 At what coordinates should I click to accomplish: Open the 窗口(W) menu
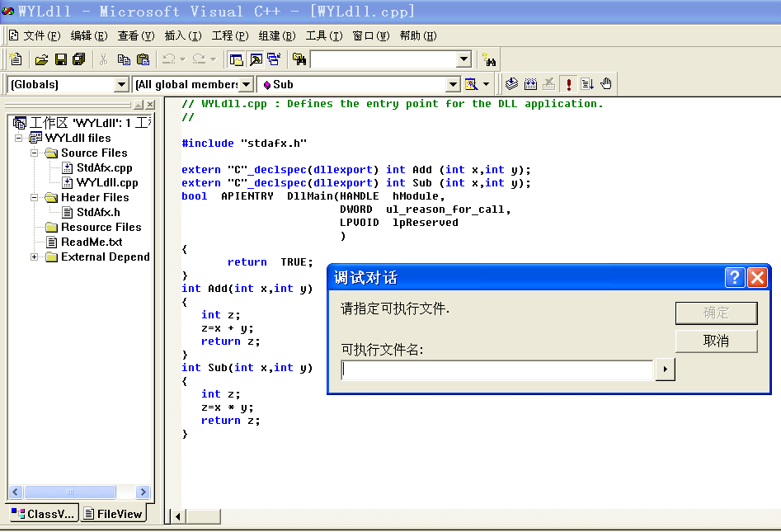(x=371, y=35)
